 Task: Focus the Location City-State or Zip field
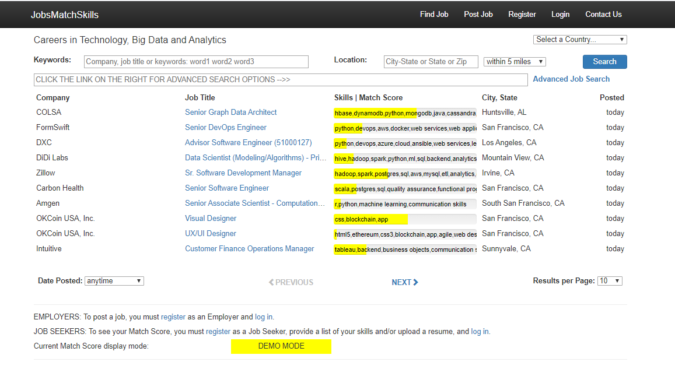point(431,62)
